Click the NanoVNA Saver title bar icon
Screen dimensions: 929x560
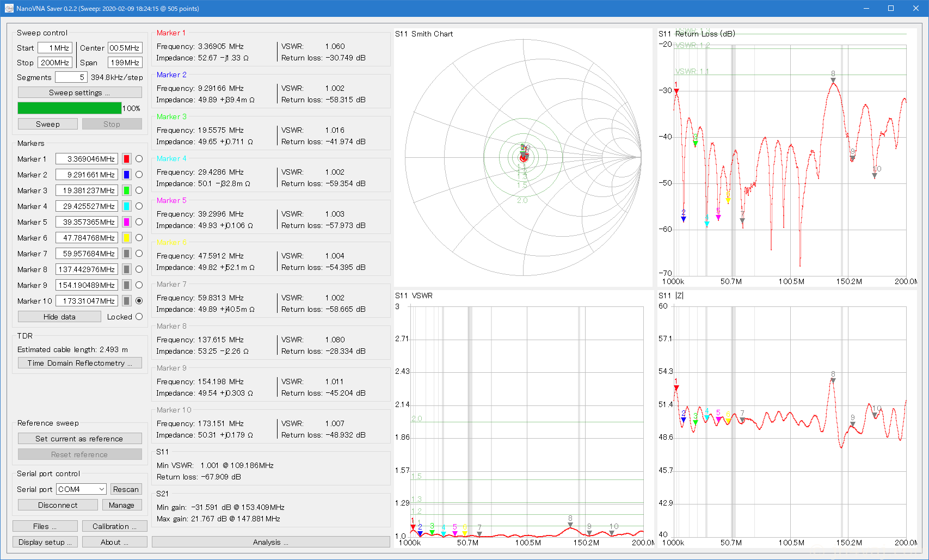[x=9, y=8]
